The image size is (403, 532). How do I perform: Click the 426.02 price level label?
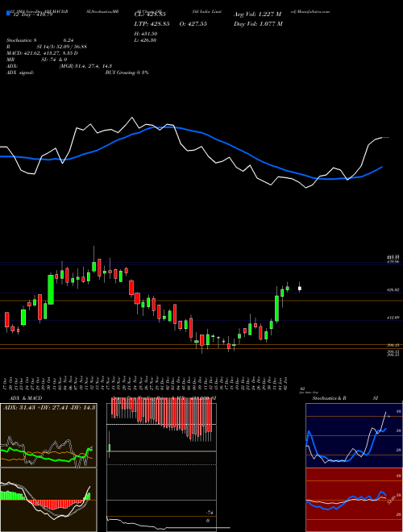394,290
